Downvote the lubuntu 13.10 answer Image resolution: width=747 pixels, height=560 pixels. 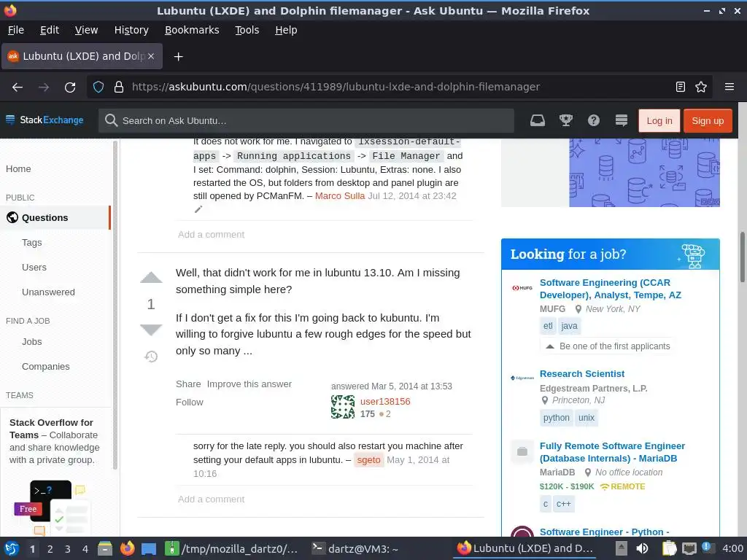pyautogui.click(x=151, y=330)
